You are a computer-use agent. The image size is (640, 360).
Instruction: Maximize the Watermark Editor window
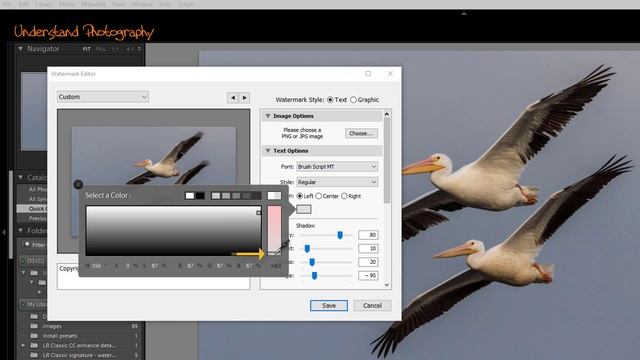368,73
